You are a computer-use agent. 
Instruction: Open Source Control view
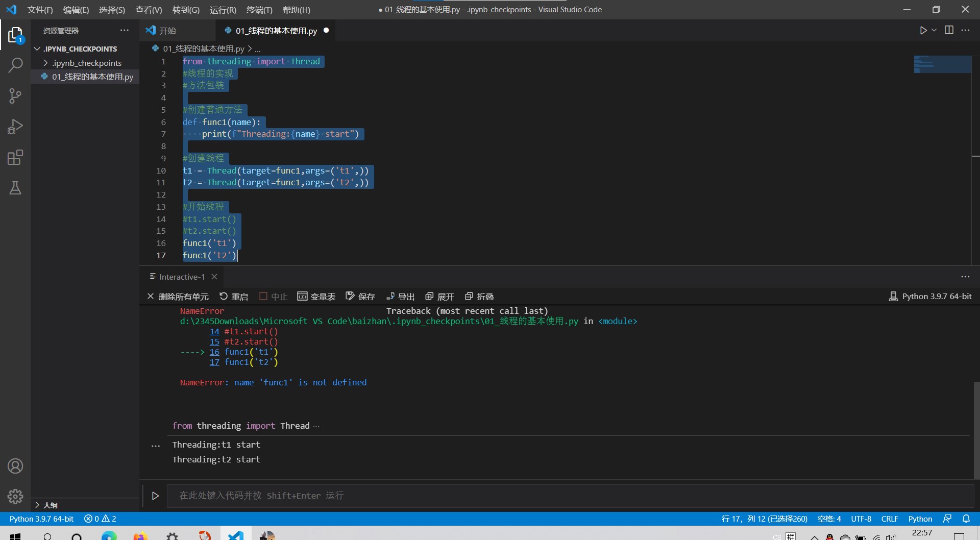click(15, 96)
